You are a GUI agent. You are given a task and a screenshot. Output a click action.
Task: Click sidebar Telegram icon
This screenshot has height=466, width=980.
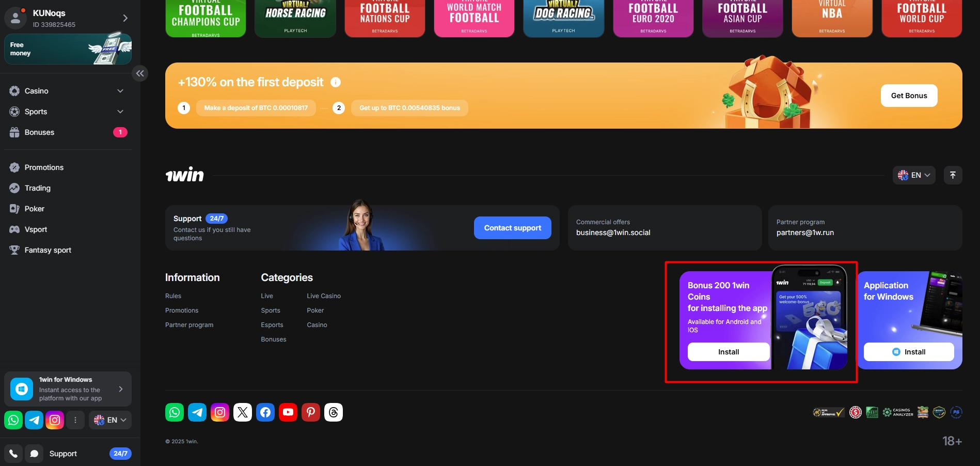[x=34, y=420]
